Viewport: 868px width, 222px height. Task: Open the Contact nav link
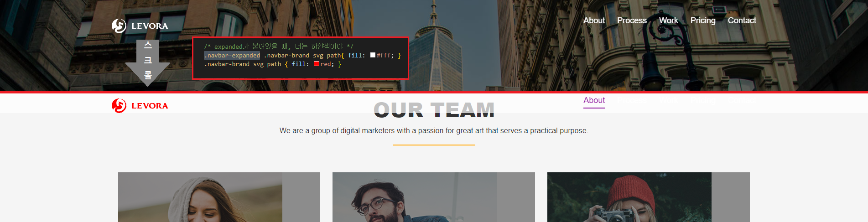tap(742, 21)
